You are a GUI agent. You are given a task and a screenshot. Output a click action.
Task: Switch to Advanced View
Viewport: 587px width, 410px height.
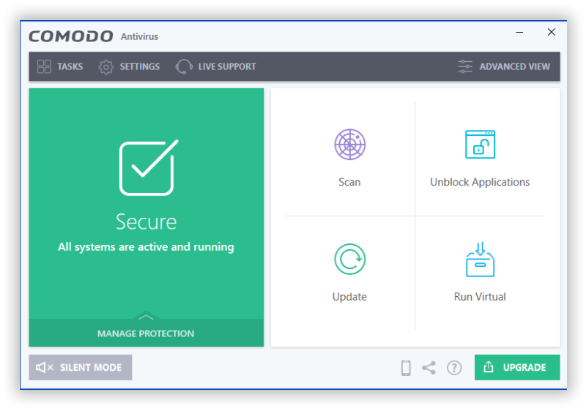(504, 67)
